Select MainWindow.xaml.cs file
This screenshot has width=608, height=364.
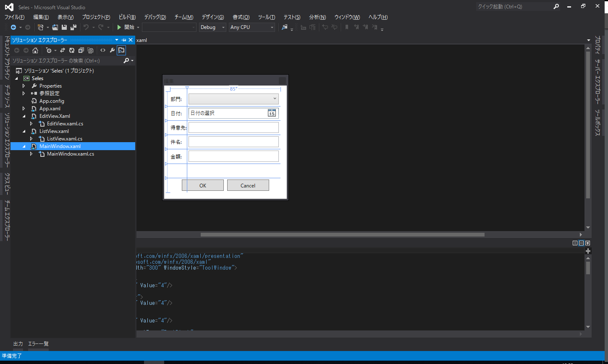70,154
